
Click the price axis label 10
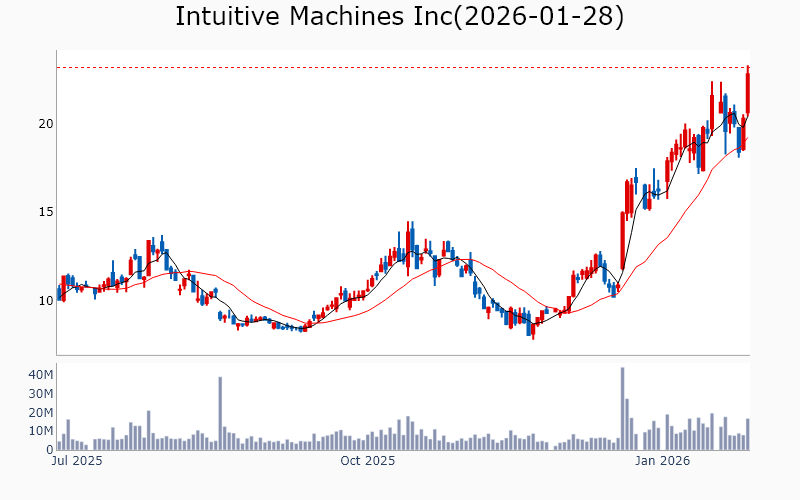pos(46,300)
